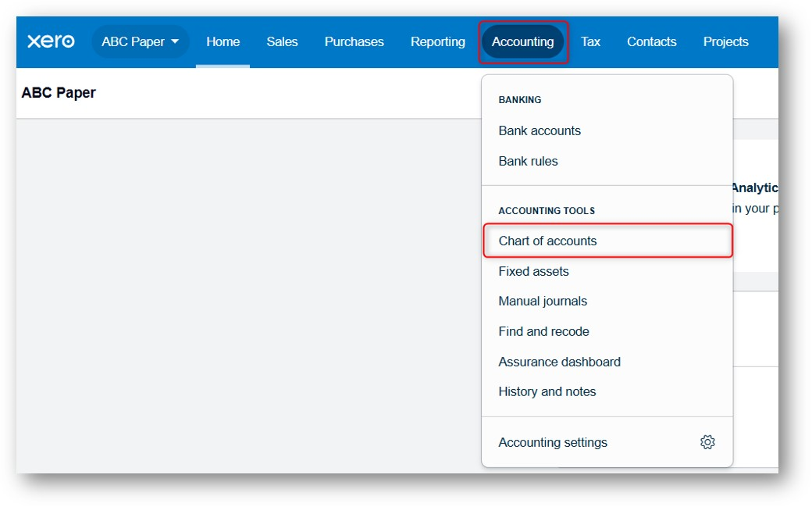Go to the Home tab
812x507 pixels.
223,41
